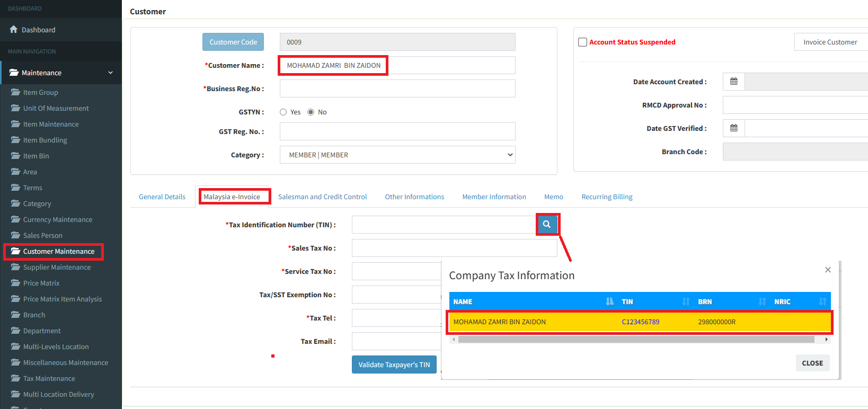Screen dimensions: 868x409
Task: Open the Salesman and Credit Control tab
Action: (x=322, y=197)
